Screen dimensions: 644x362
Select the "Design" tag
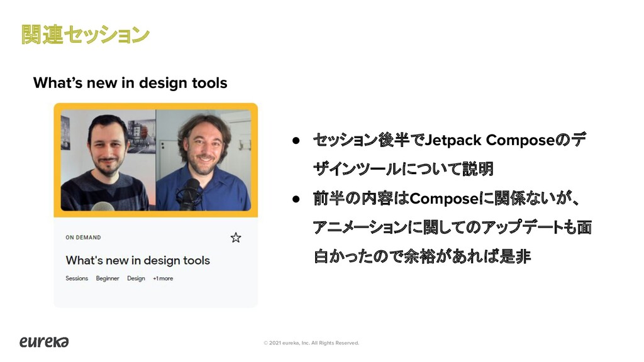(136, 278)
